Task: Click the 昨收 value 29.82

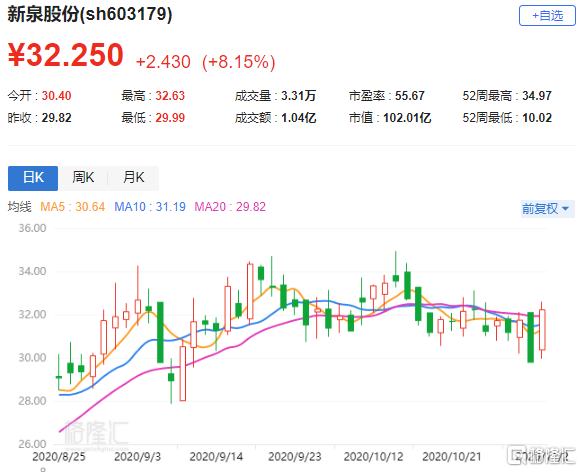Action: coord(56,118)
